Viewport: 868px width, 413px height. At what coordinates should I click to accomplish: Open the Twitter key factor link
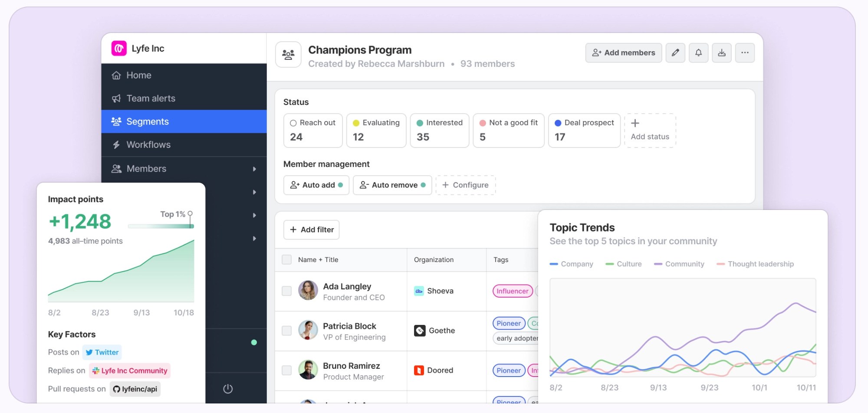click(x=102, y=352)
